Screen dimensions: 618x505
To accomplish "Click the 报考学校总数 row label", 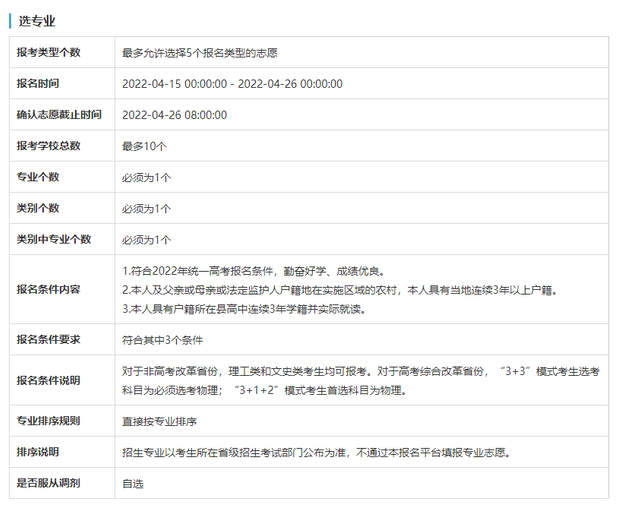I will tap(49, 146).
